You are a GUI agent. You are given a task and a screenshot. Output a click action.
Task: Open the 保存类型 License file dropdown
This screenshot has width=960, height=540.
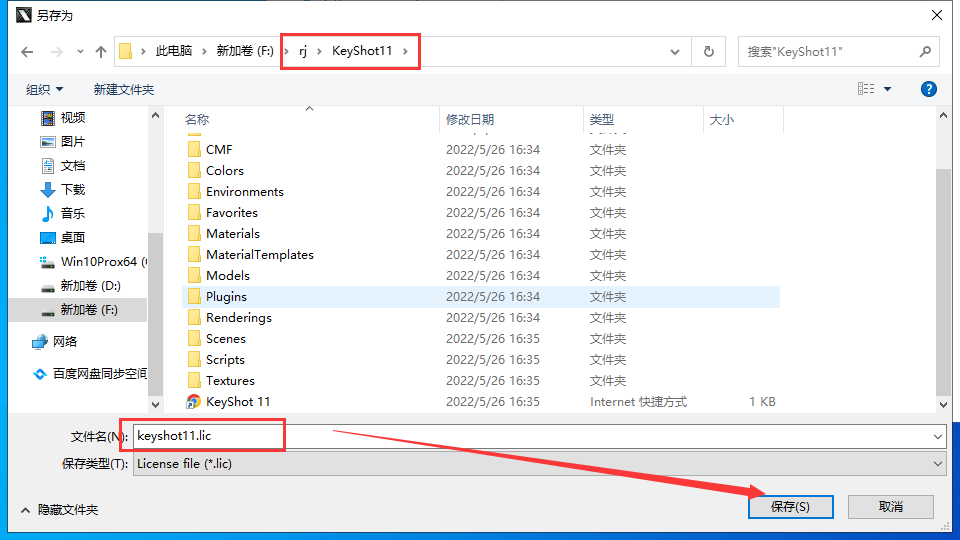coord(539,464)
